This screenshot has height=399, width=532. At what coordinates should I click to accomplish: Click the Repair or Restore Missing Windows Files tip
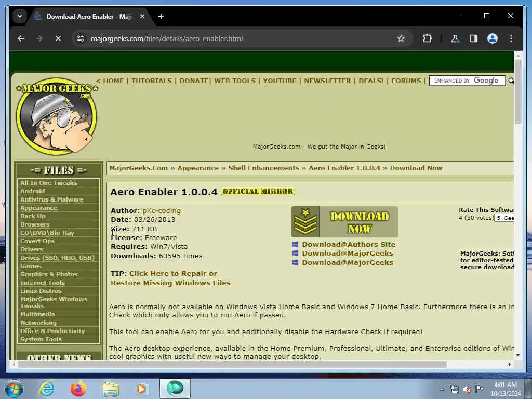click(170, 278)
